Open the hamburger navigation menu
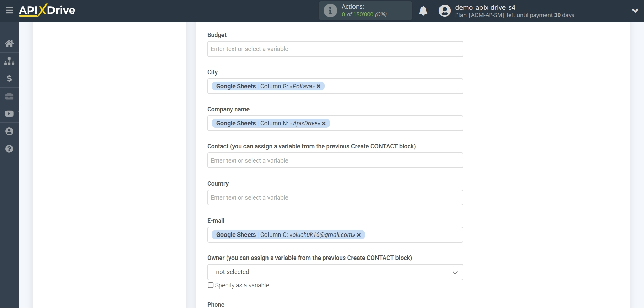This screenshot has width=644, height=308. [9, 10]
